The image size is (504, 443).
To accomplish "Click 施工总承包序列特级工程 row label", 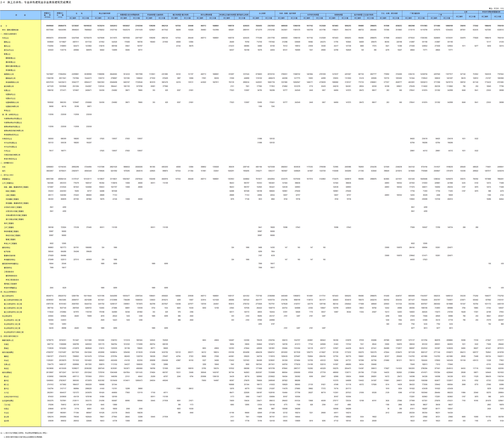I will point(13,300).
